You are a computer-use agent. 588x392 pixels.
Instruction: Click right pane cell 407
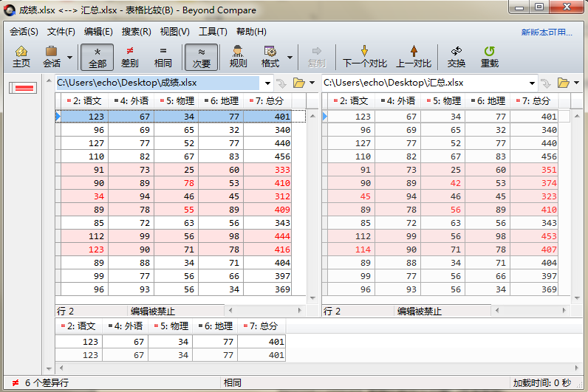534,250
